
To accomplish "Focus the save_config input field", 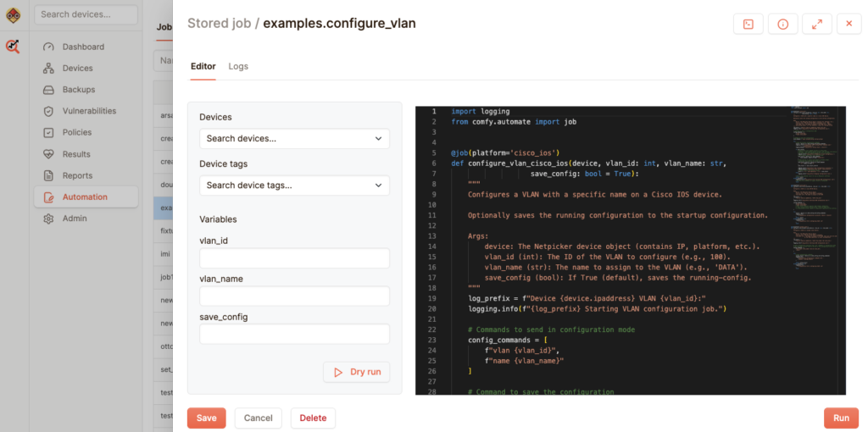I will click(294, 334).
